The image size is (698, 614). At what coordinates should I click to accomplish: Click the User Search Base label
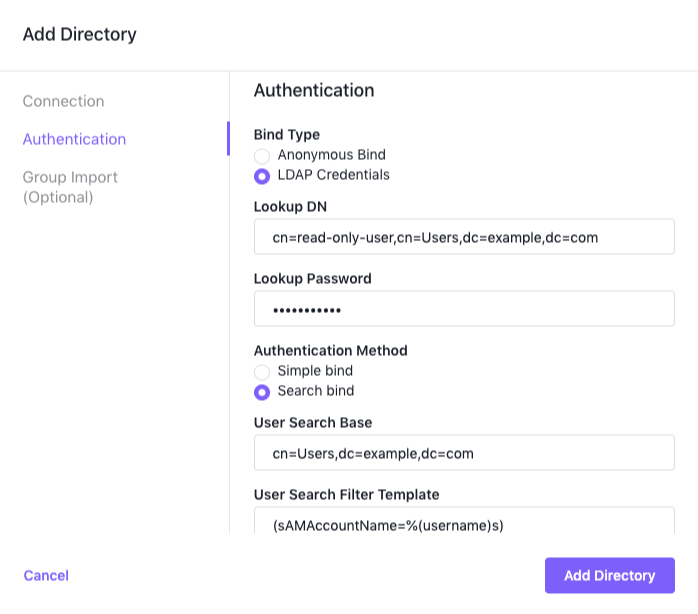tap(313, 423)
